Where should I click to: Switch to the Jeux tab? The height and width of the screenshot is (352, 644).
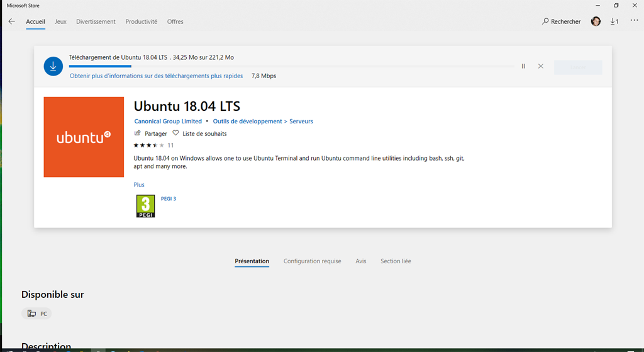pos(60,21)
